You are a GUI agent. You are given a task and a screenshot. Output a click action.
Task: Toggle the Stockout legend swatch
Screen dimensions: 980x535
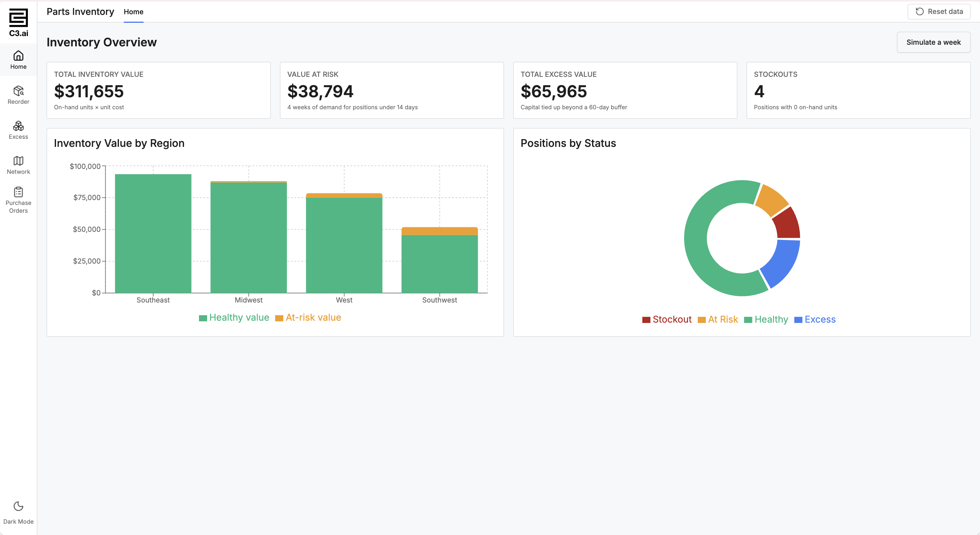(646, 320)
